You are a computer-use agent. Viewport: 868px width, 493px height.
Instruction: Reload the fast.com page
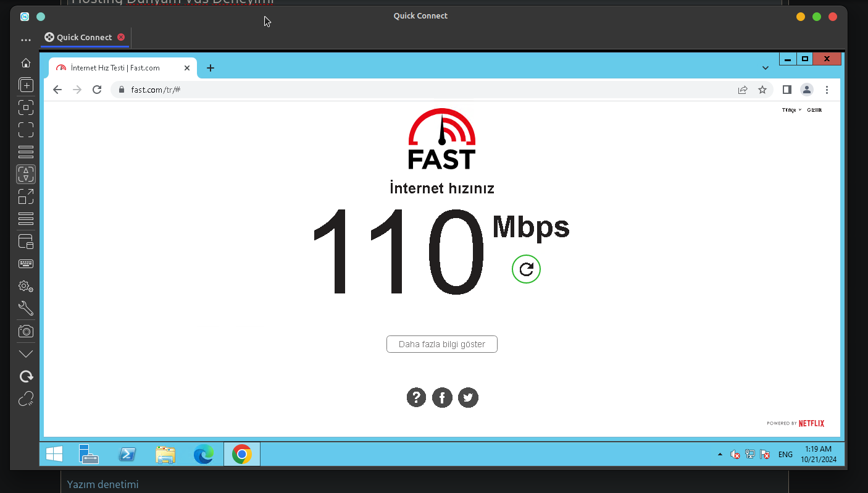coord(97,90)
